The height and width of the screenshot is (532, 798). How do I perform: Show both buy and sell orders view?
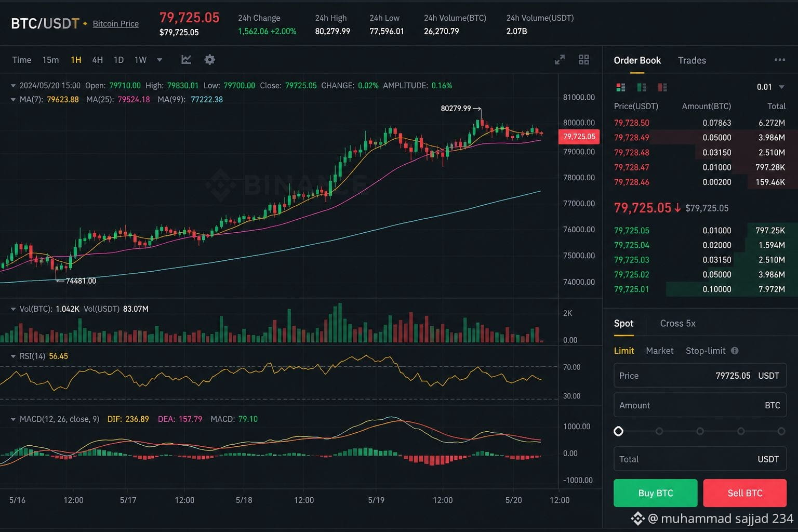pos(620,87)
